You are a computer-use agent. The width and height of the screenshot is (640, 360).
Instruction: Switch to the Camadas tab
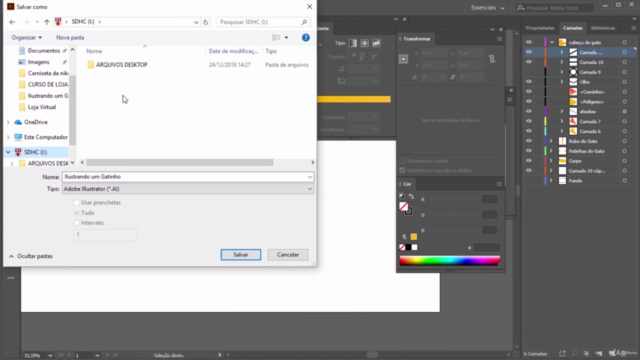tap(573, 28)
